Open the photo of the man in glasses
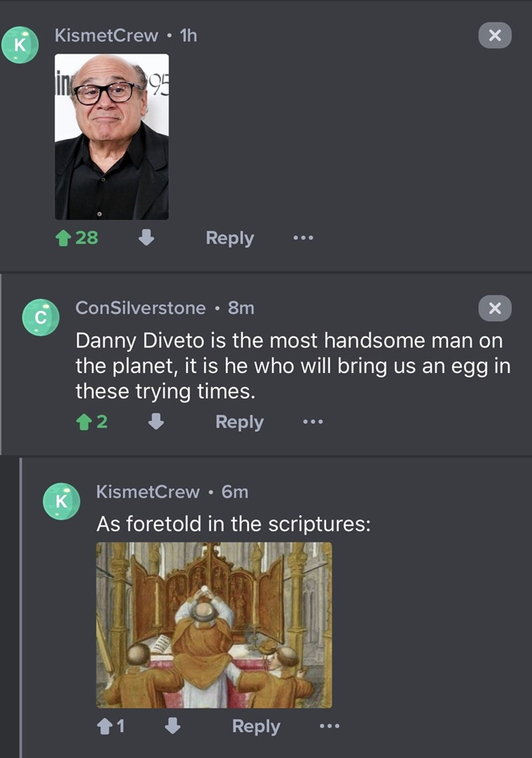 click(111, 136)
